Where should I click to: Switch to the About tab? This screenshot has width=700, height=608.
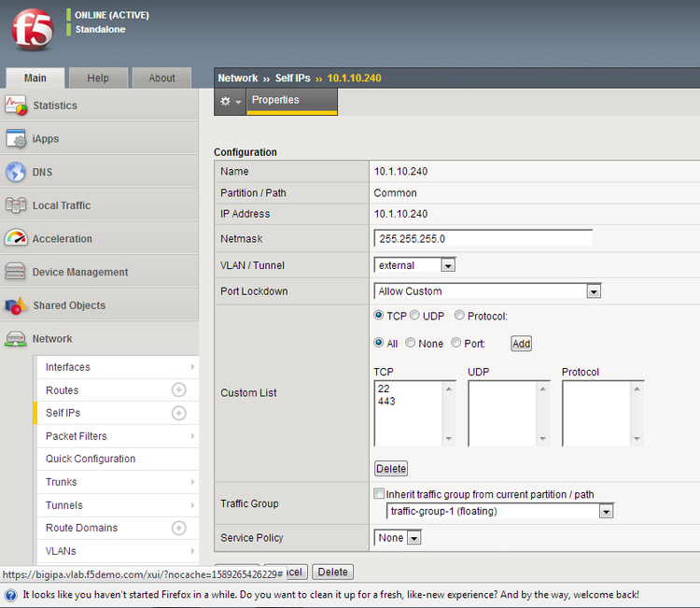click(161, 78)
